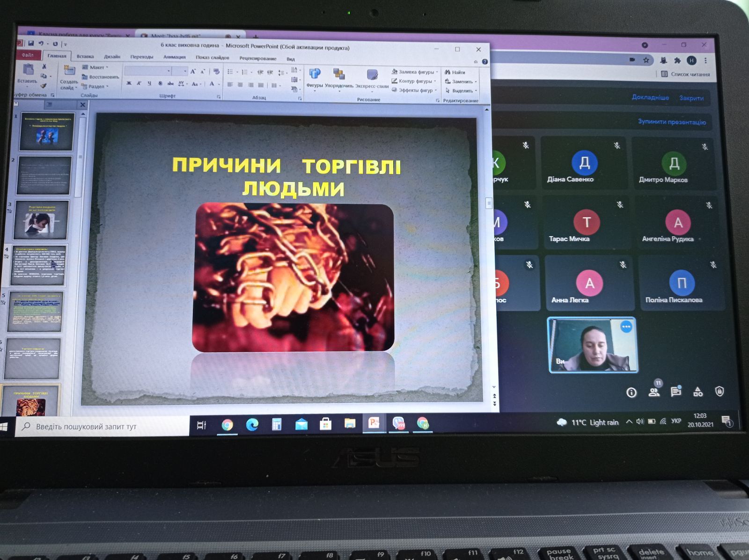Click Зупинити презентацію in Meet

(x=672, y=122)
